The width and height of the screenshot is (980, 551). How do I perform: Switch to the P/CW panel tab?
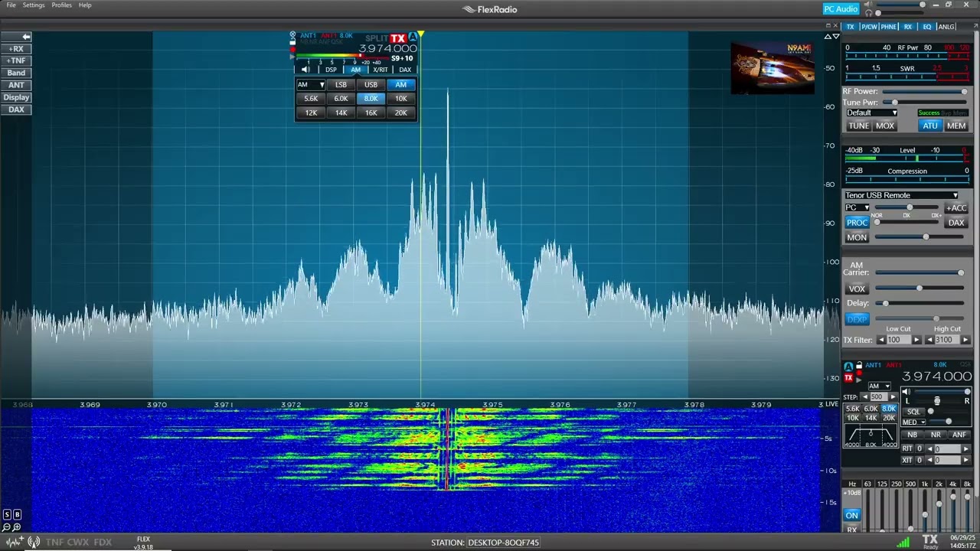click(x=868, y=27)
